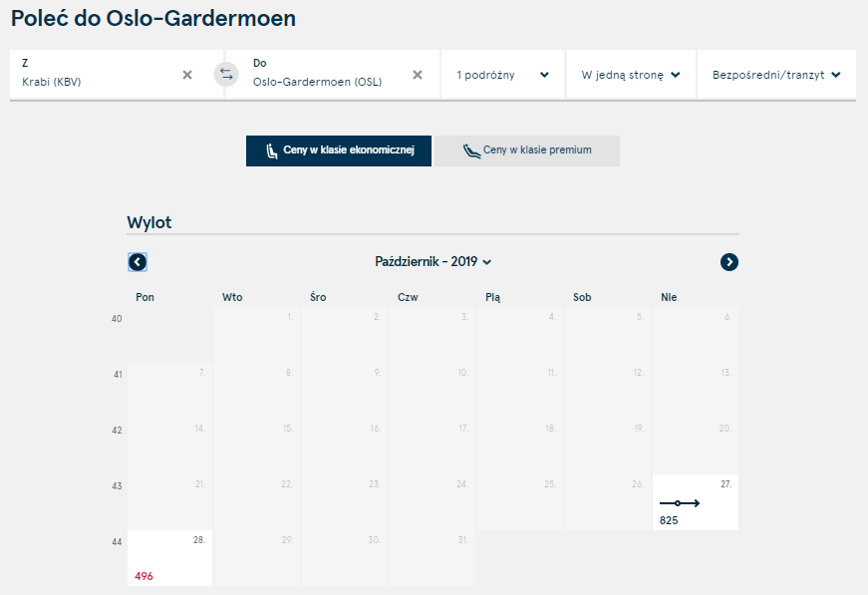Click the greyed-out October 31 cell
The image size is (868, 595).
433,558
